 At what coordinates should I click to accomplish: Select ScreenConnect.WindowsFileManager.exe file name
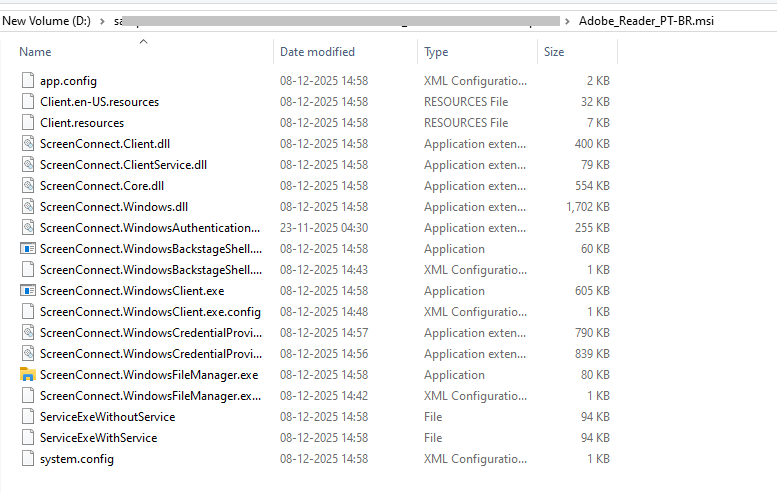point(149,375)
